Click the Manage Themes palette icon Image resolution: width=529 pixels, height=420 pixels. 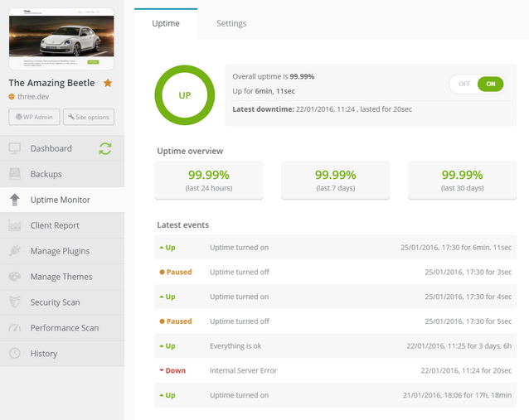point(15,277)
